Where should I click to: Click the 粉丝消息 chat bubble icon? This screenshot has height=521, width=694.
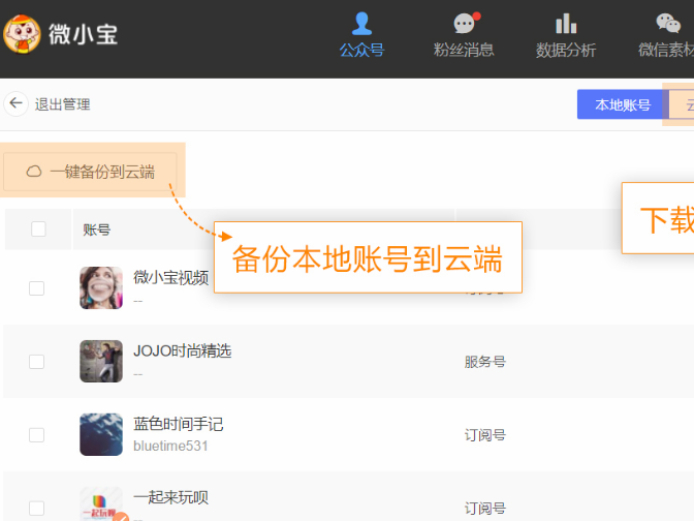pyautogui.click(x=465, y=23)
